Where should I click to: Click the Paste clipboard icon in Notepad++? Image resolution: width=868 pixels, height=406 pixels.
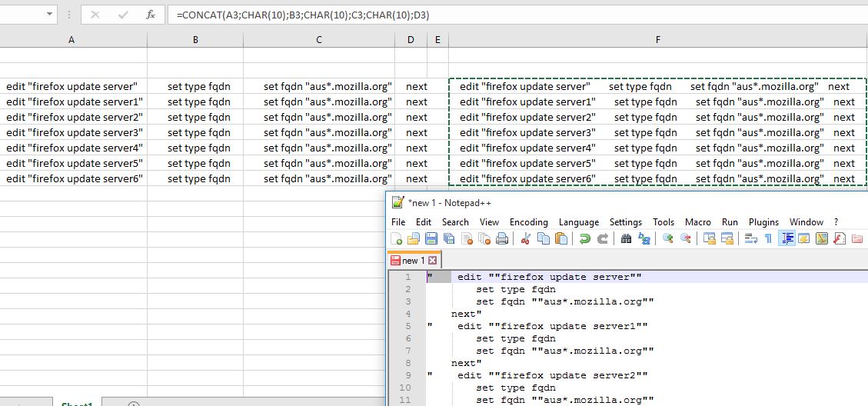[x=560, y=238]
